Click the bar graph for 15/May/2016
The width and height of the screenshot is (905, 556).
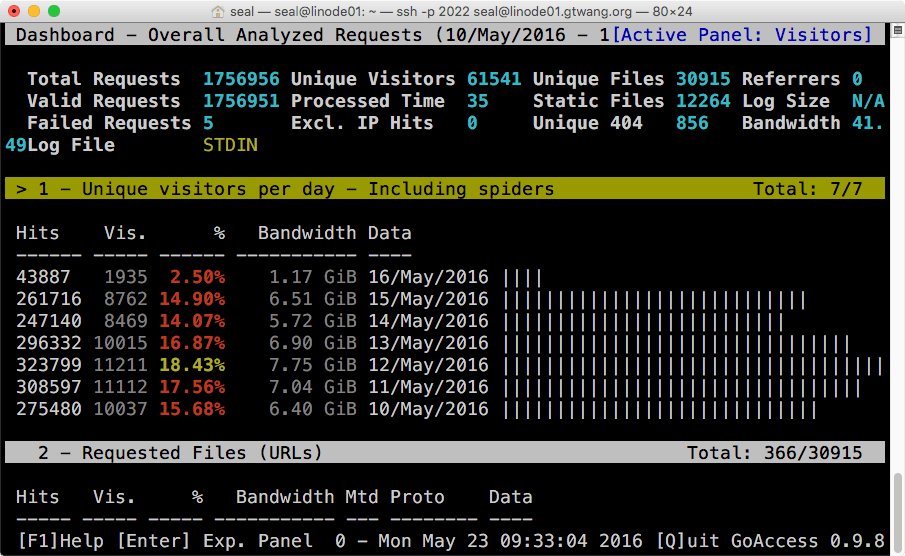click(x=654, y=299)
